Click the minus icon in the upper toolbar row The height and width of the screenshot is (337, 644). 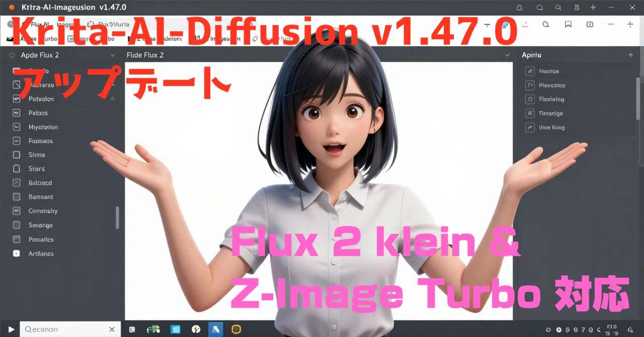pos(611,25)
